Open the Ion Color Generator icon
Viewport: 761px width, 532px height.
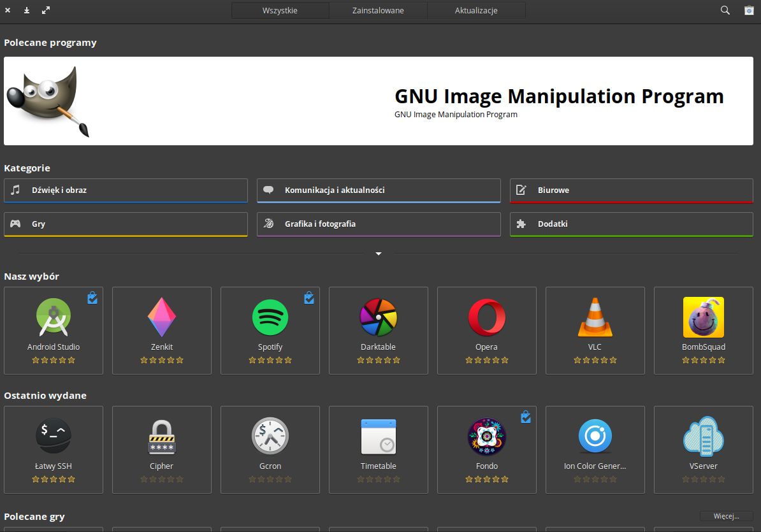point(595,436)
